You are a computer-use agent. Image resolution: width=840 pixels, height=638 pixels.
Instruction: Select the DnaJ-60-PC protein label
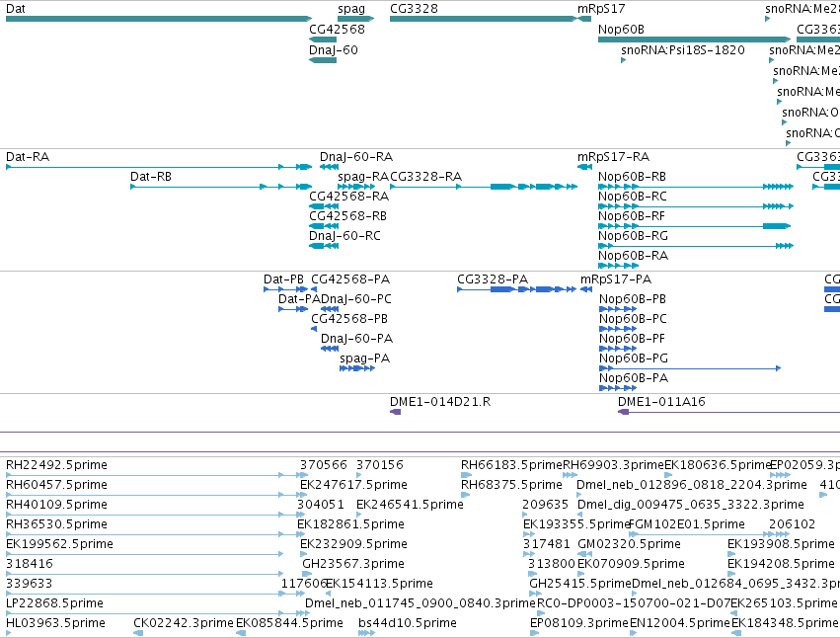[x=356, y=299]
